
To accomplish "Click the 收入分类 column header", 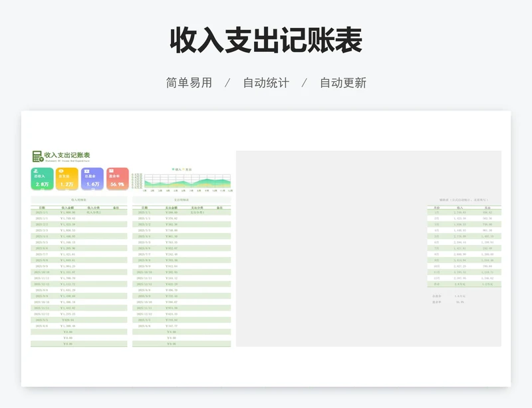I will point(93,208).
